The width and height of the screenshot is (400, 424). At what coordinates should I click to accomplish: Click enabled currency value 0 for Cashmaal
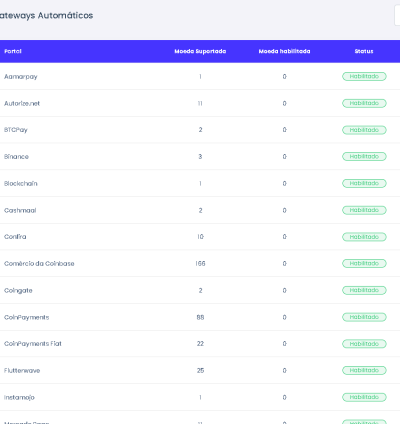tap(284, 210)
